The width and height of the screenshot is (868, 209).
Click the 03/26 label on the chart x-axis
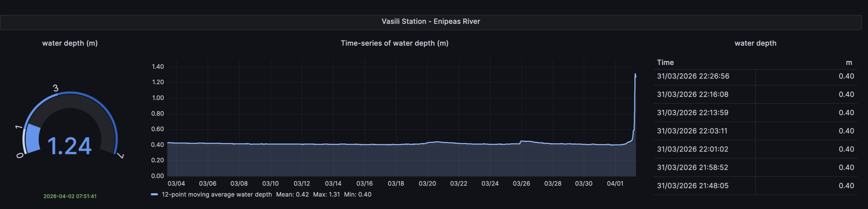521,184
